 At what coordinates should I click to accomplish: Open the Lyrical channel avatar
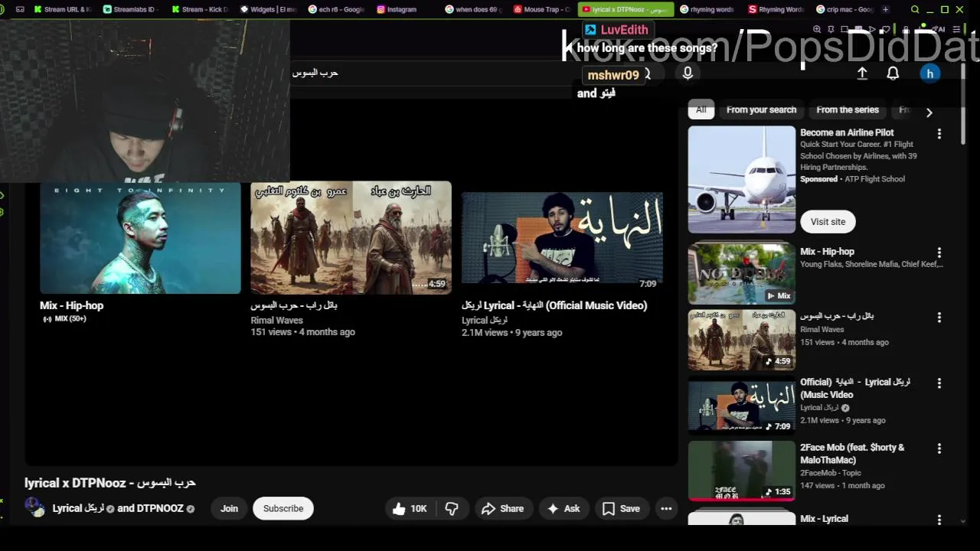click(x=34, y=507)
